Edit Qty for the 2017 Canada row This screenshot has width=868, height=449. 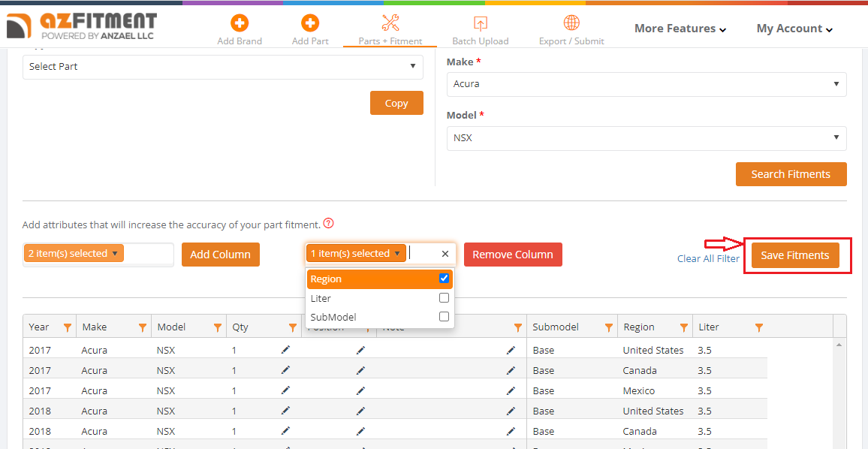pos(285,370)
